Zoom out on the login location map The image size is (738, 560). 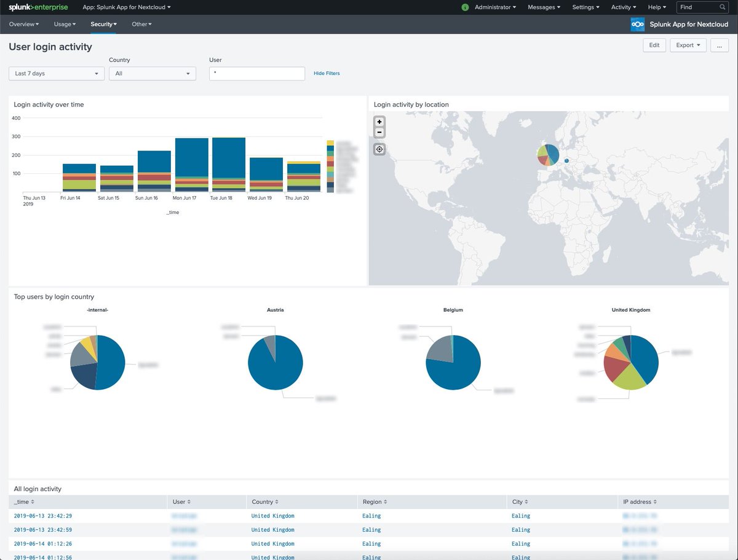coord(379,132)
